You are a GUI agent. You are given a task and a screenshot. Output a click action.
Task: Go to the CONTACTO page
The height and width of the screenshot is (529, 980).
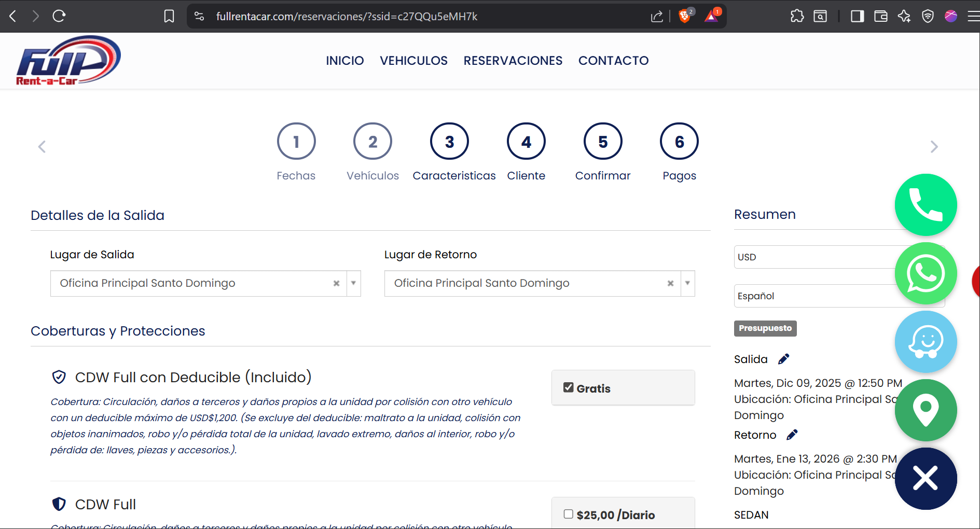tap(613, 61)
